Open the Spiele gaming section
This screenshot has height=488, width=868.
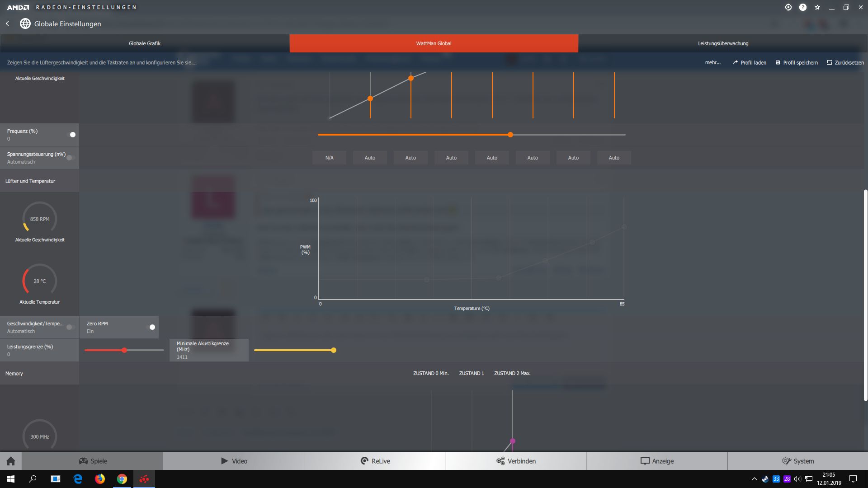93,461
